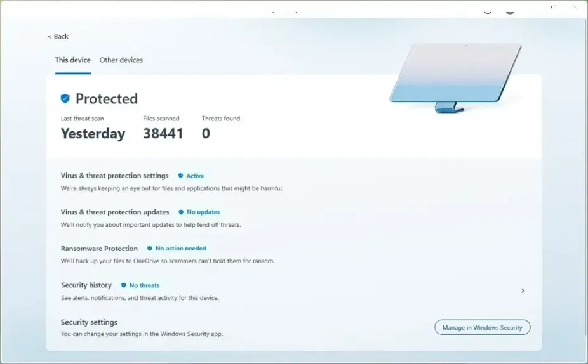Select the This device tab
The width and height of the screenshot is (588, 364).
(72, 60)
